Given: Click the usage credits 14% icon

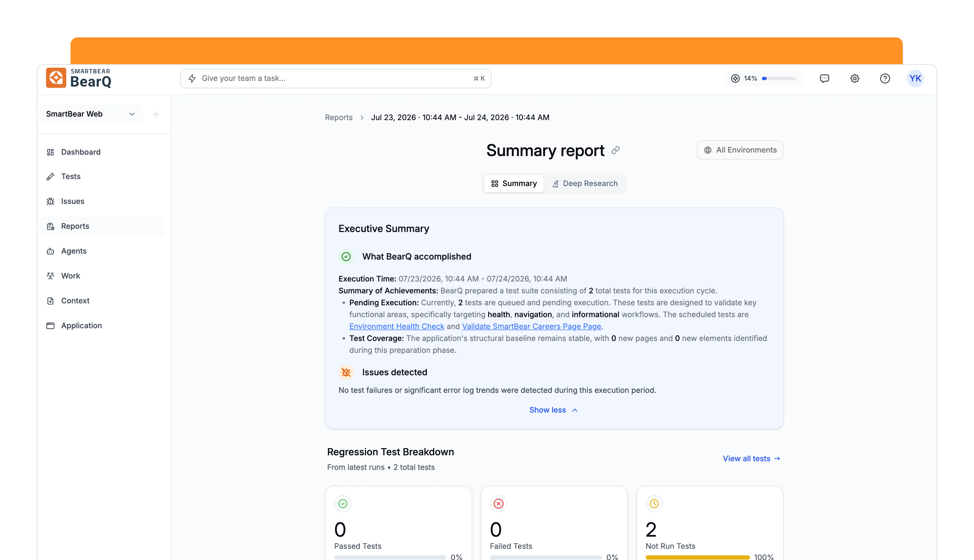Looking at the screenshot, I should 735,79.
